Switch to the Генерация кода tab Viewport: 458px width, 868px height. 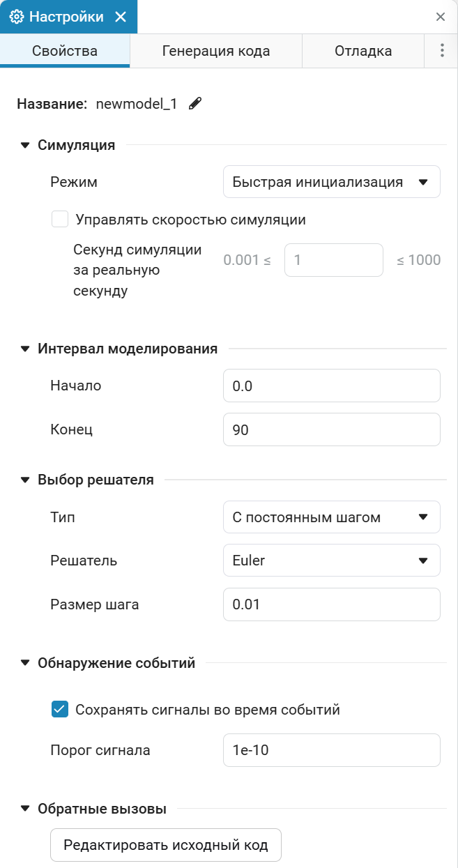(216, 51)
